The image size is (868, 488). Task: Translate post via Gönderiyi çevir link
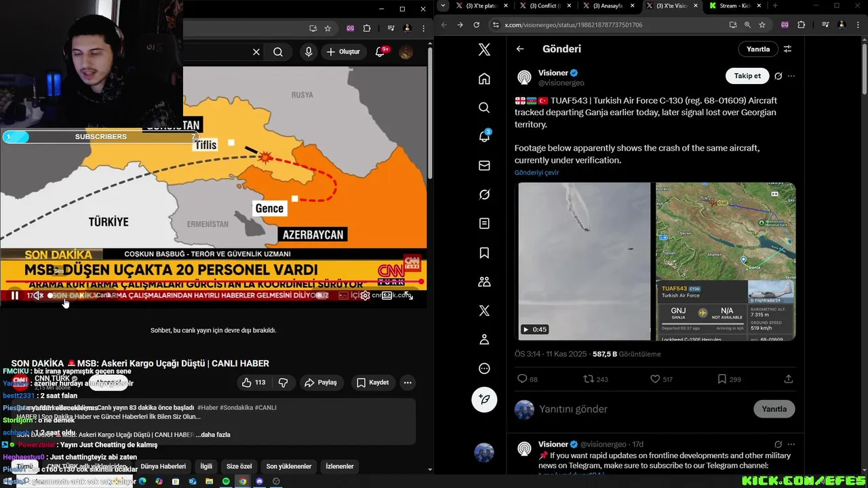point(536,173)
